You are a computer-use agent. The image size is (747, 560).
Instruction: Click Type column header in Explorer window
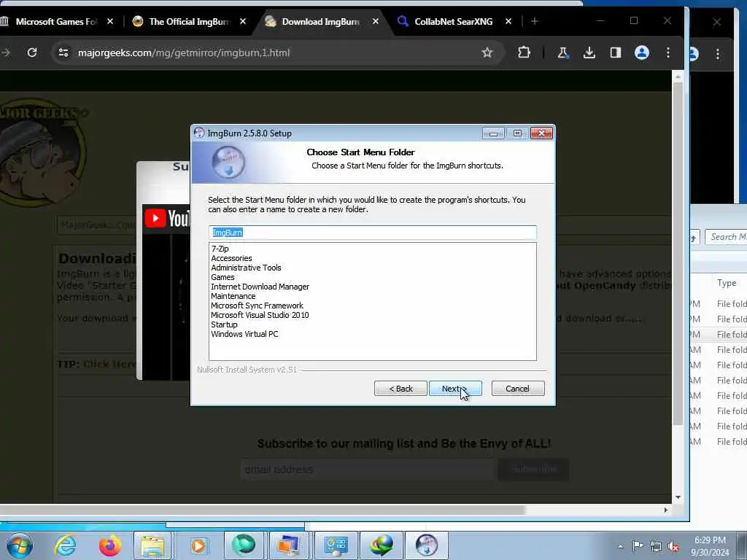coord(727,283)
